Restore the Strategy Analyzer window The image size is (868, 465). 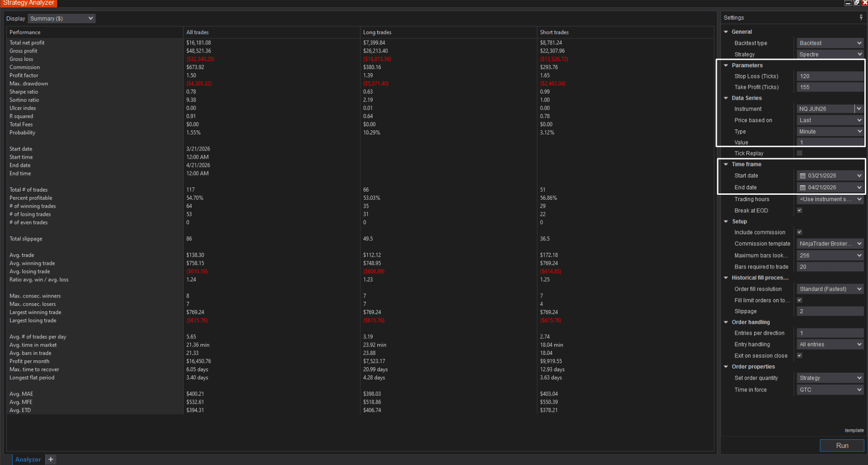click(x=857, y=3)
